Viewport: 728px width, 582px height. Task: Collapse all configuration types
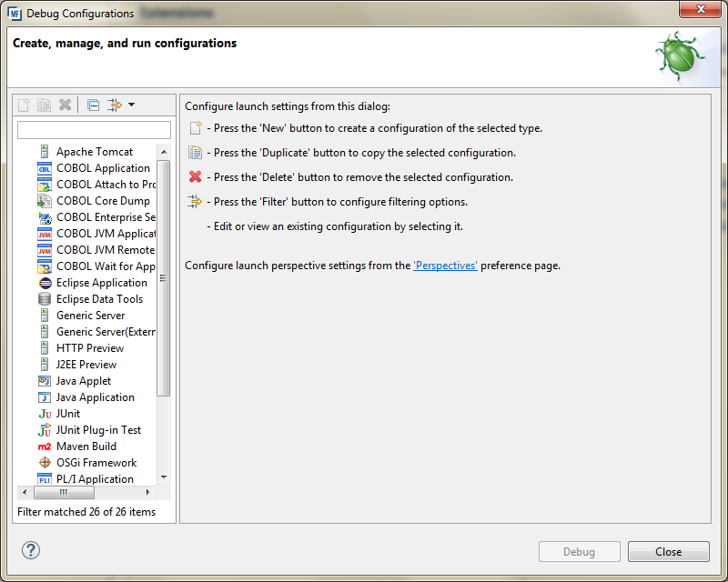(x=93, y=104)
